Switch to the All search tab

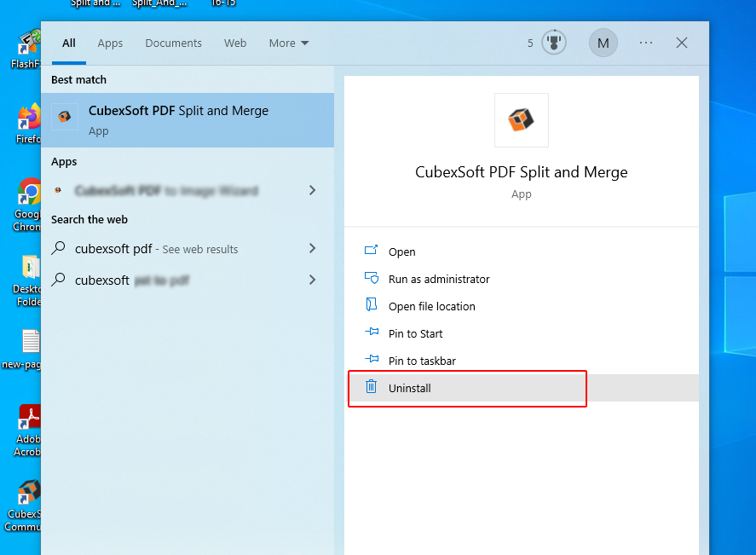[69, 43]
